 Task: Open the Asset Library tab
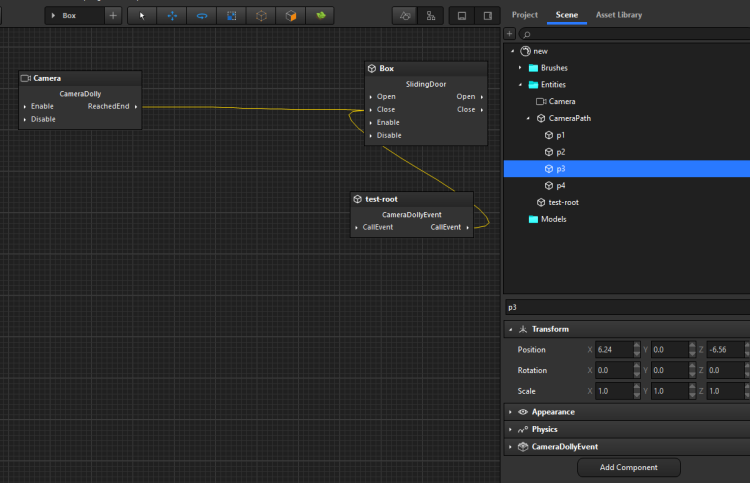click(x=619, y=15)
